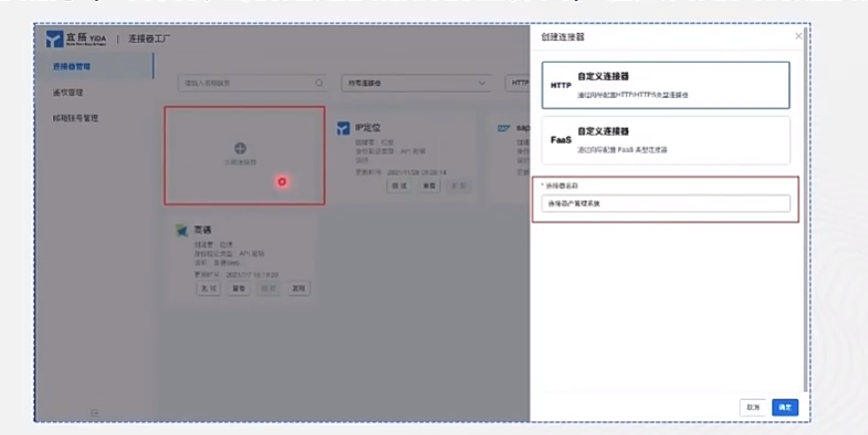Click the 取消 cancel button
Screen dimensions: 868x435
click(x=753, y=407)
